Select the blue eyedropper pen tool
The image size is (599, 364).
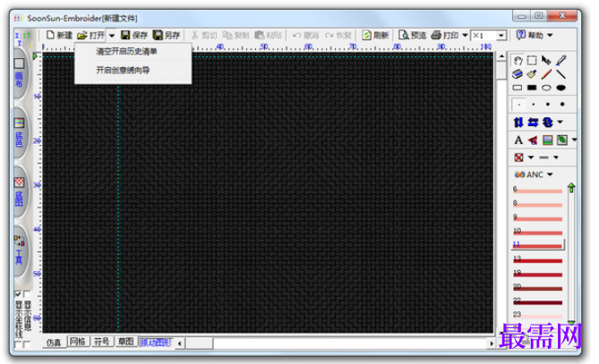coord(560,60)
